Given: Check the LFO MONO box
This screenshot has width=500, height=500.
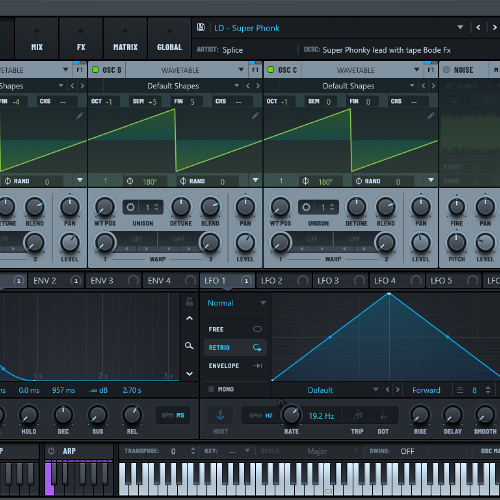Looking at the screenshot, I should point(211,389).
